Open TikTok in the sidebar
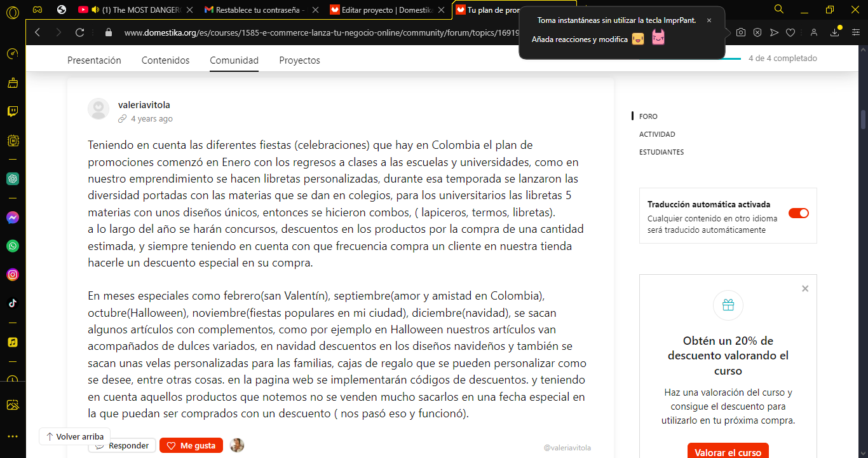The image size is (868, 458). point(13,303)
